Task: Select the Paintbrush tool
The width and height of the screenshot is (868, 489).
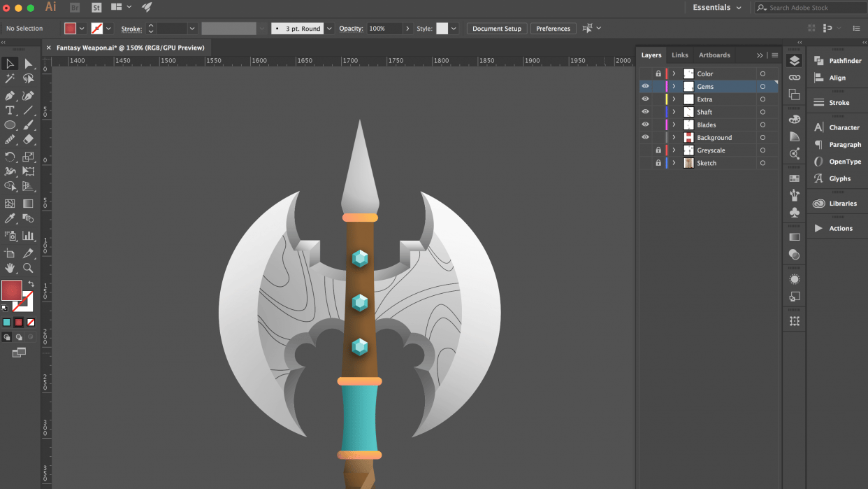Action: tap(28, 125)
